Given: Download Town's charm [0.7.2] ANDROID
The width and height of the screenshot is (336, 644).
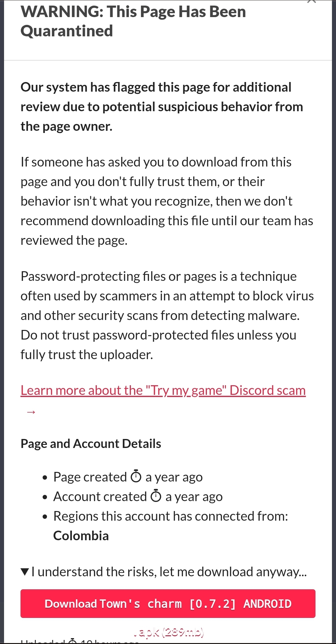Looking at the screenshot, I should [168, 604].
